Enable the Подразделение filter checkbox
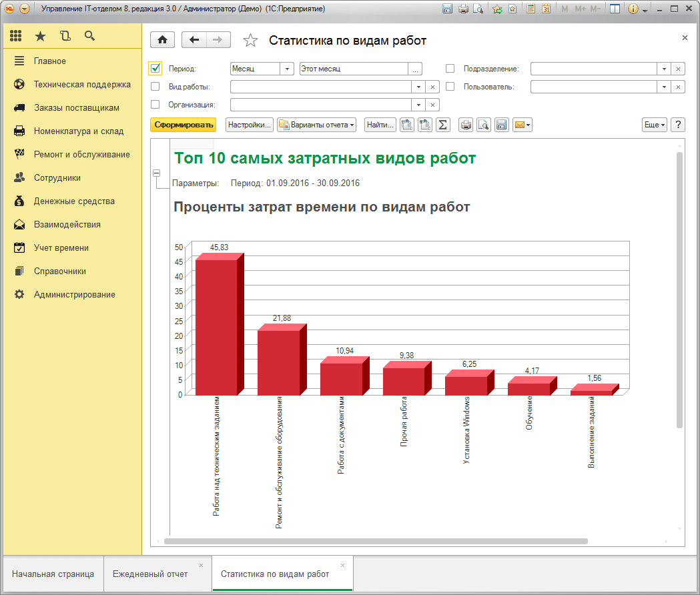This screenshot has height=595, width=700. point(450,69)
